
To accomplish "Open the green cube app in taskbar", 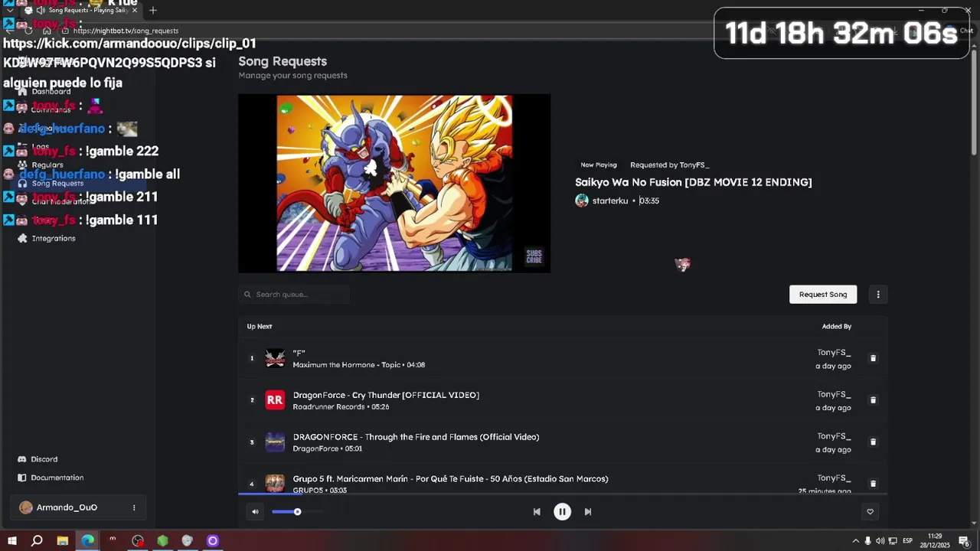I will point(162,541).
